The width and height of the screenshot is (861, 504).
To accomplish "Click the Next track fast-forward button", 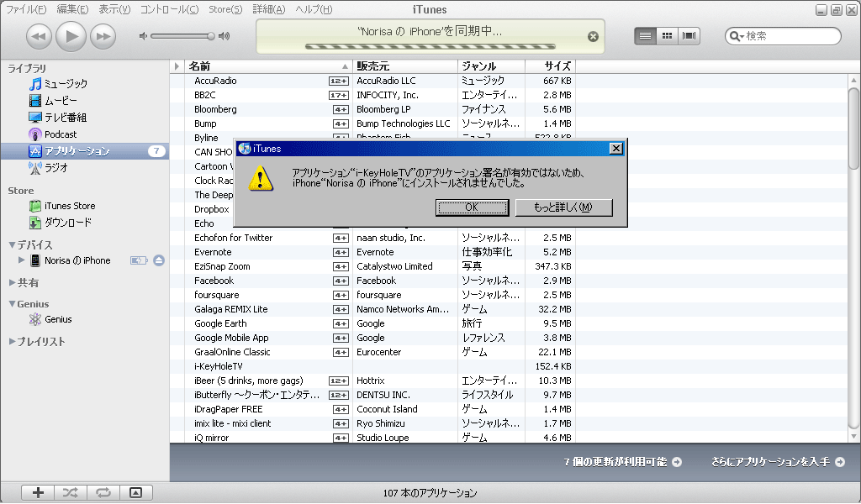I will pos(103,37).
